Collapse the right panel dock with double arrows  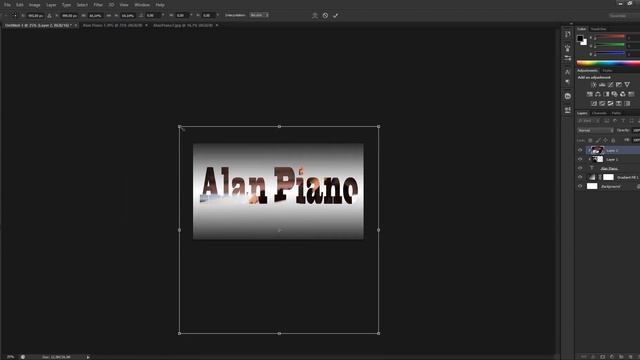(571, 24)
